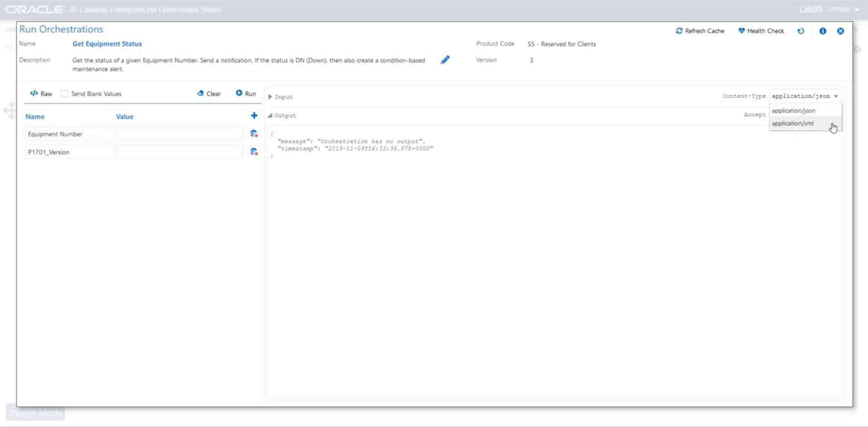Select application/json from the list
This screenshot has width=868, height=427.
(793, 110)
